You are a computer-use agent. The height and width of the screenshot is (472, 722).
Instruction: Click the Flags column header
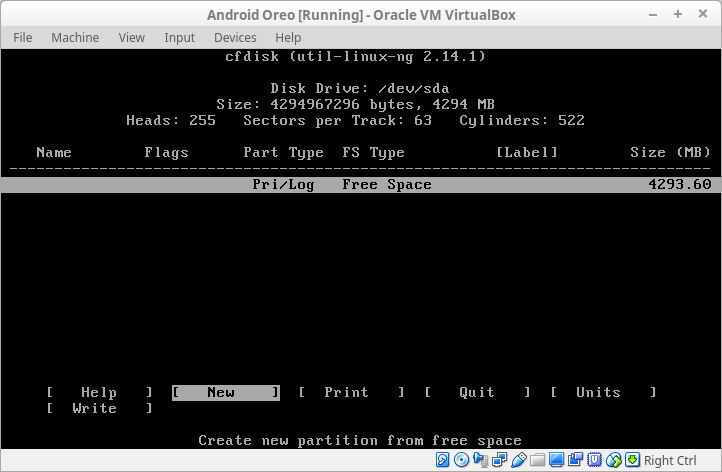click(166, 152)
